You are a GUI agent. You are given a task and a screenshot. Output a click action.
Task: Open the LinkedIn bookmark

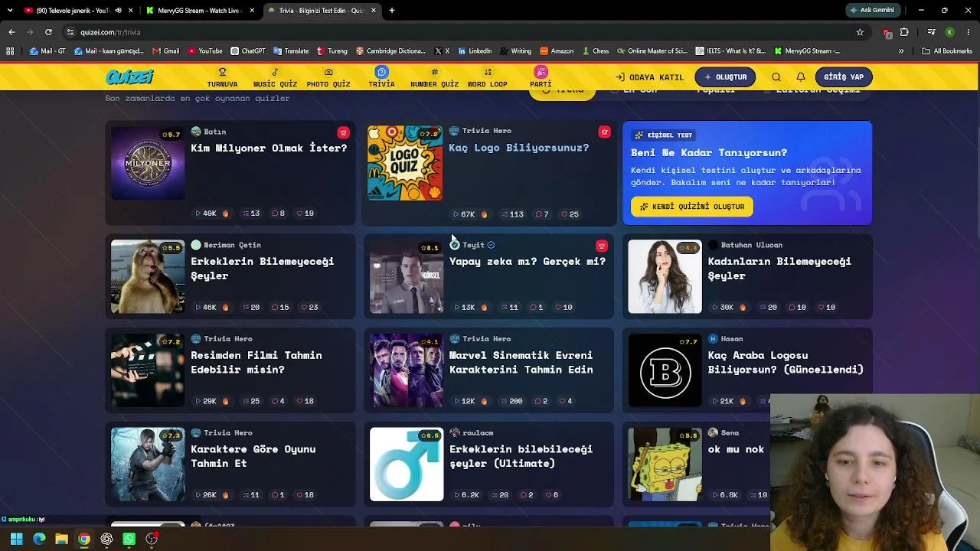click(x=475, y=51)
